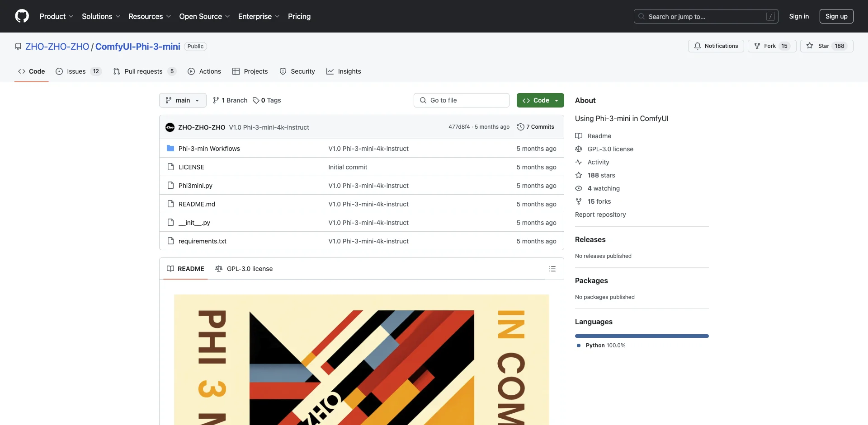Image resolution: width=868 pixels, height=425 pixels.
Task: Open the main branch selector dropdown
Action: click(183, 100)
